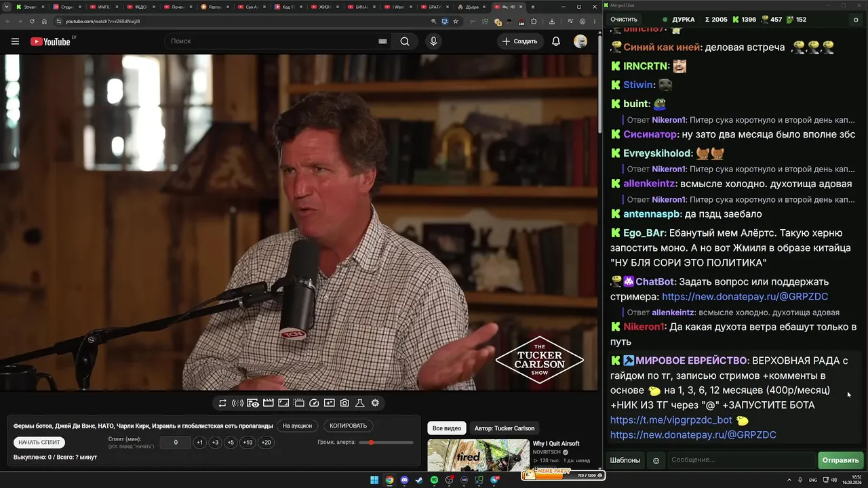The width and height of the screenshot is (868, 488).
Task: Reload the current page
Action: (32, 21)
